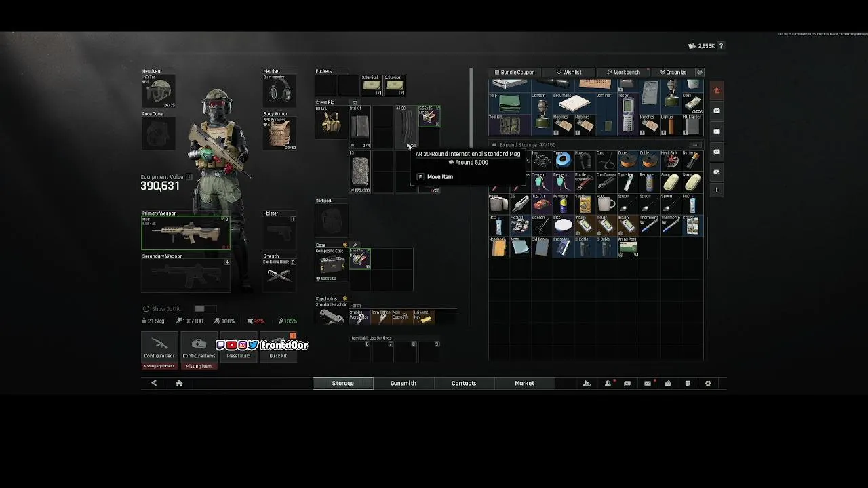Return to lobby with the home icon

tap(179, 383)
